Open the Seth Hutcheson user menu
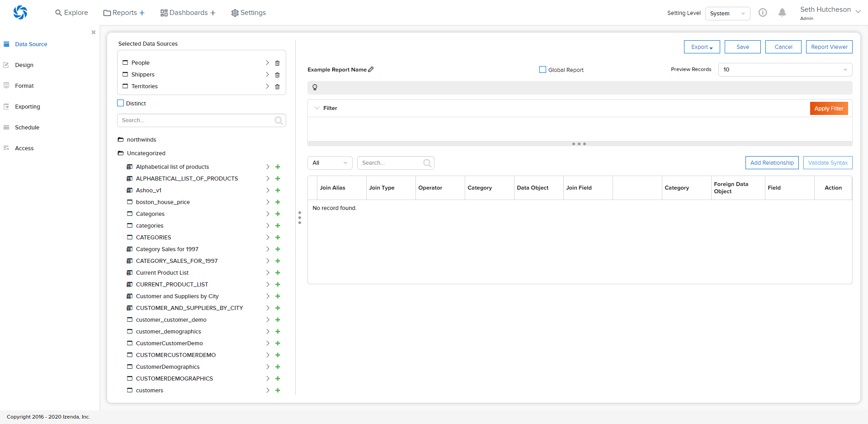 pyautogui.click(x=830, y=13)
